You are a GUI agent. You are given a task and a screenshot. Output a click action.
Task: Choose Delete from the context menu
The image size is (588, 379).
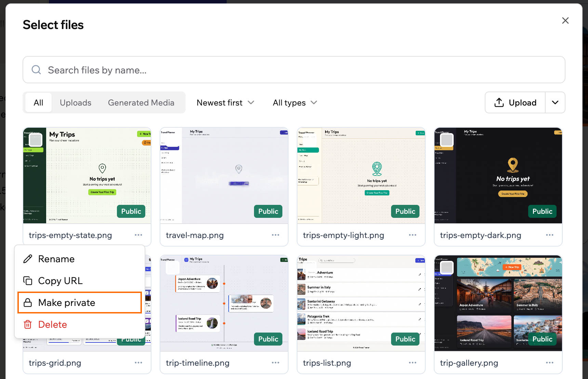coord(80,324)
